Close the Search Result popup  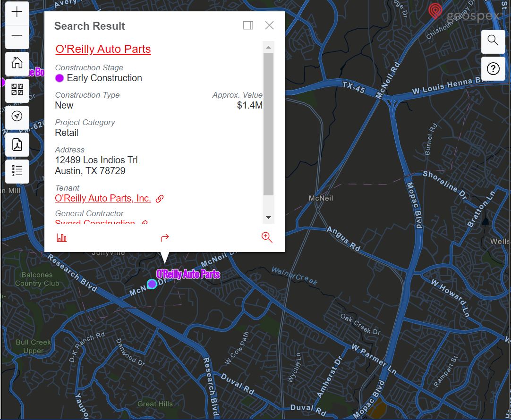pos(269,25)
